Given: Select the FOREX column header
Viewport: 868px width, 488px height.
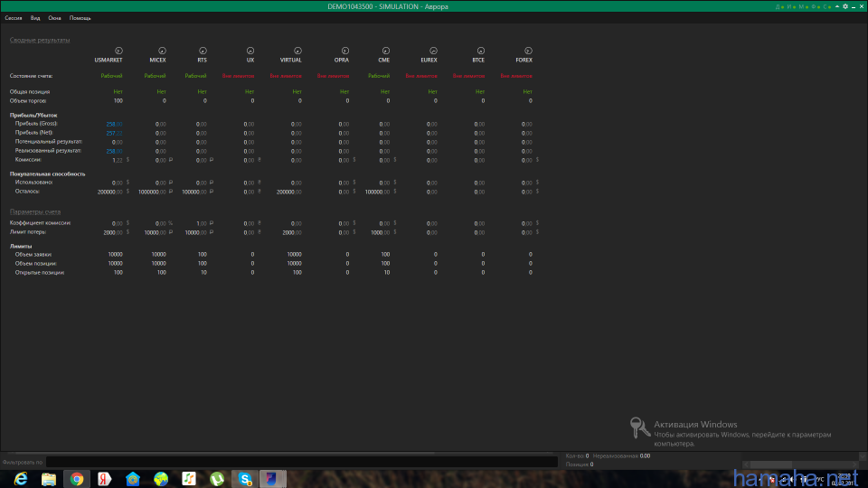Looking at the screenshot, I should [524, 60].
